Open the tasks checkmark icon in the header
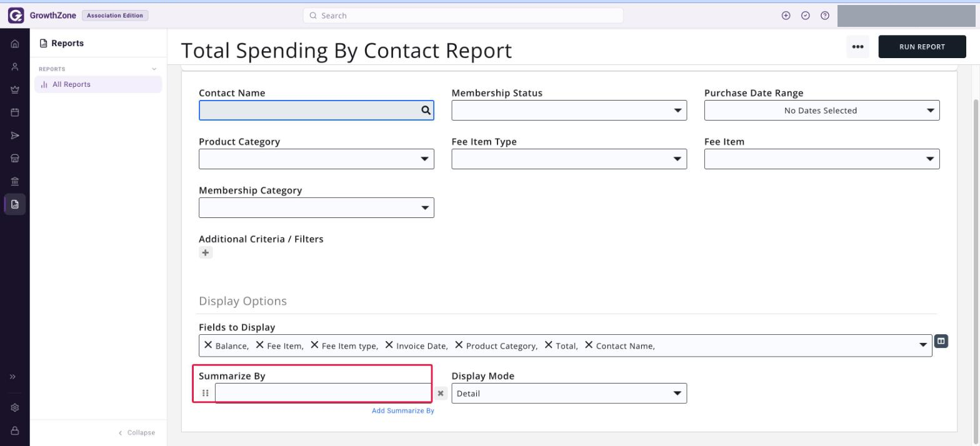The width and height of the screenshot is (980, 446). tap(806, 16)
